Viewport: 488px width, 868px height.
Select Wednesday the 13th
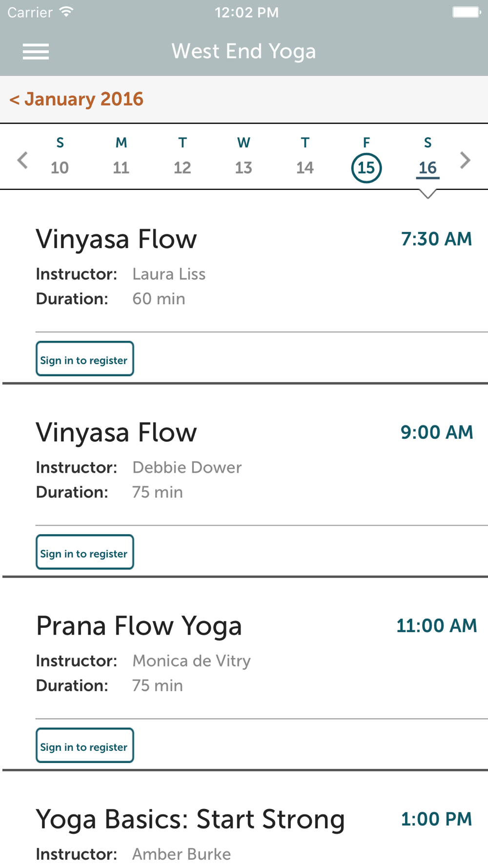(244, 156)
